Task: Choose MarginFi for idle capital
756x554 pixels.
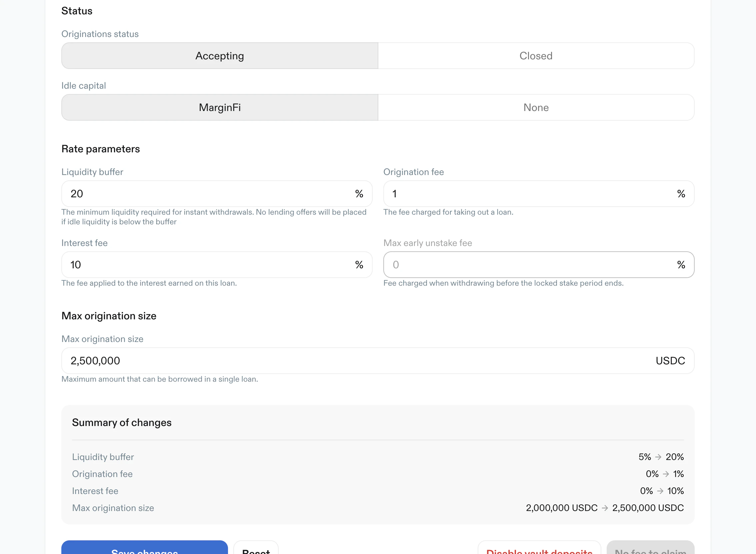Action: [220, 107]
